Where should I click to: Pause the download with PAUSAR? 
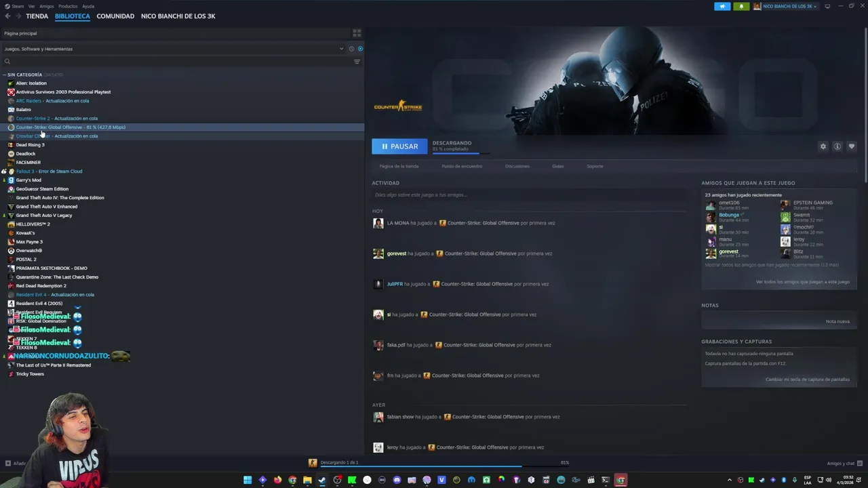pyautogui.click(x=399, y=146)
